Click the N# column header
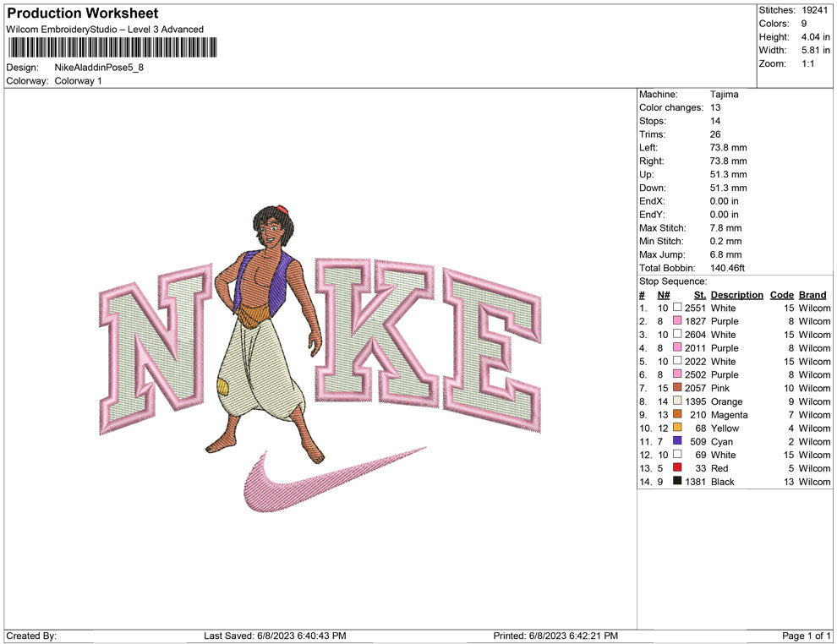Viewport: 837px width, 644px height. [664, 295]
